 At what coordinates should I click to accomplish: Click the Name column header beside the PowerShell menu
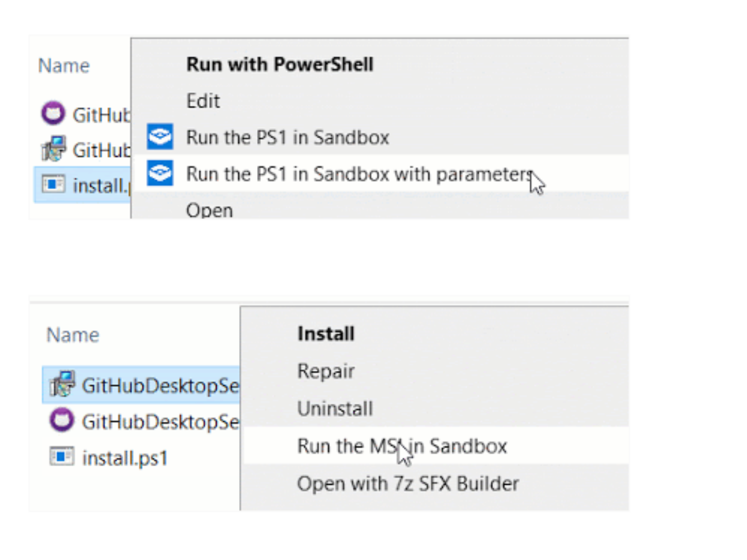pyautogui.click(x=63, y=66)
